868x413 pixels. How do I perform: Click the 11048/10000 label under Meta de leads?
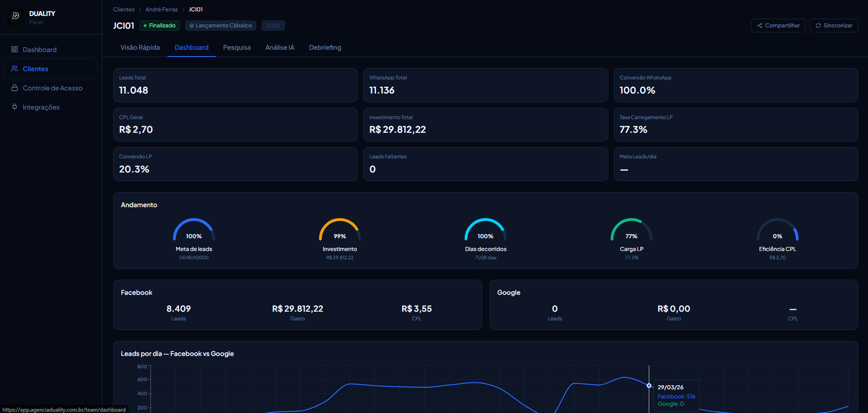click(194, 258)
